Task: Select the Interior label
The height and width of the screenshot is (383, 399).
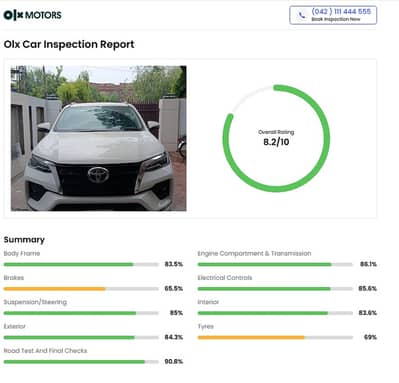Action: tap(208, 302)
